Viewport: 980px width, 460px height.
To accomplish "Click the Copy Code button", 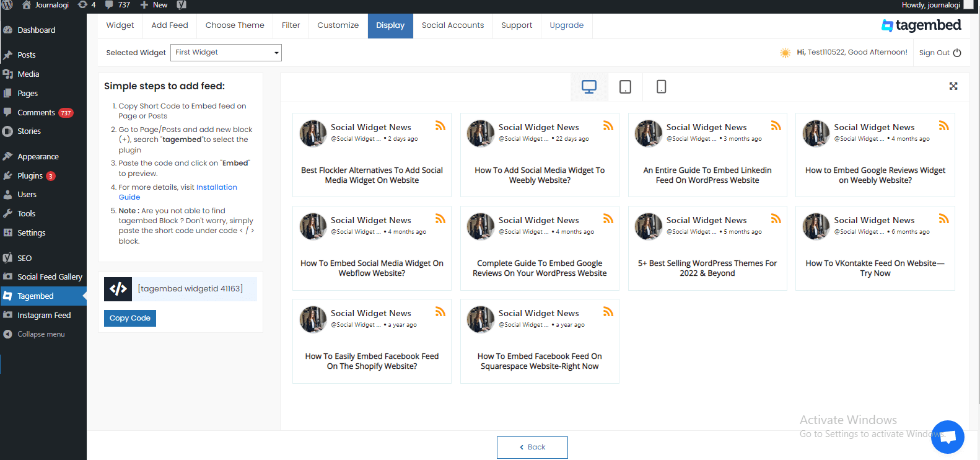I will tap(130, 318).
